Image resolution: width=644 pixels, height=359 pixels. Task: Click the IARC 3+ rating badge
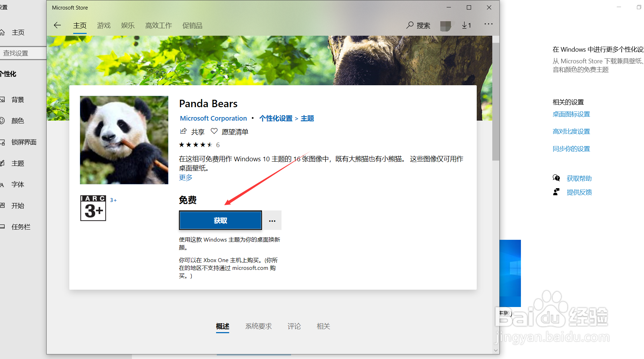pyautogui.click(x=93, y=208)
